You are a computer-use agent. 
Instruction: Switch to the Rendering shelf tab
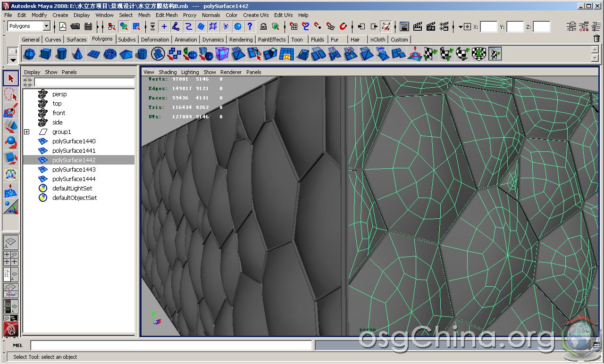pos(241,40)
